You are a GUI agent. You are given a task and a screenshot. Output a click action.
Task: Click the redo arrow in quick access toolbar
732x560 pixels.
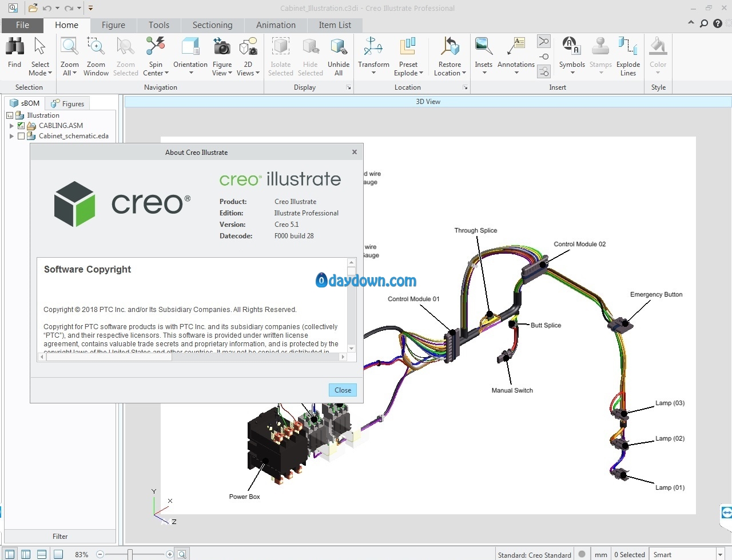pos(69,8)
